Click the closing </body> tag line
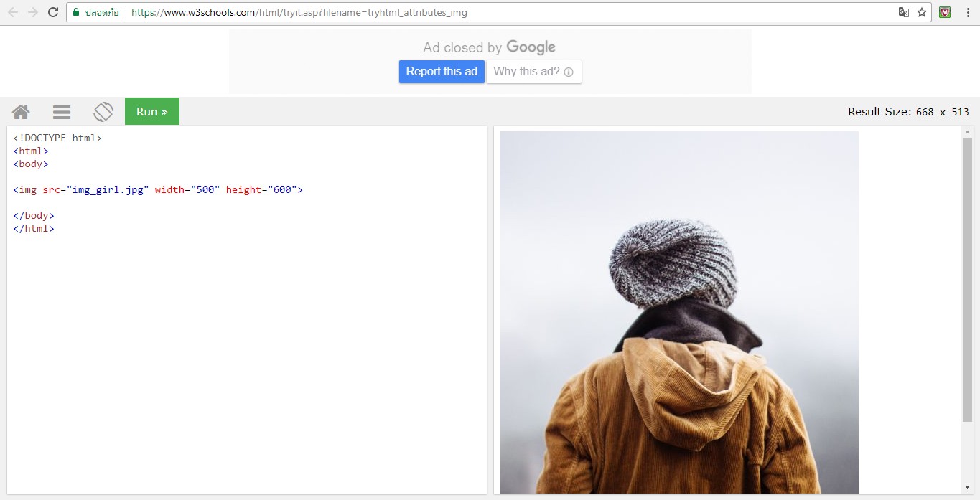Image resolution: width=980 pixels, height=500 pixels. [34, 215]
